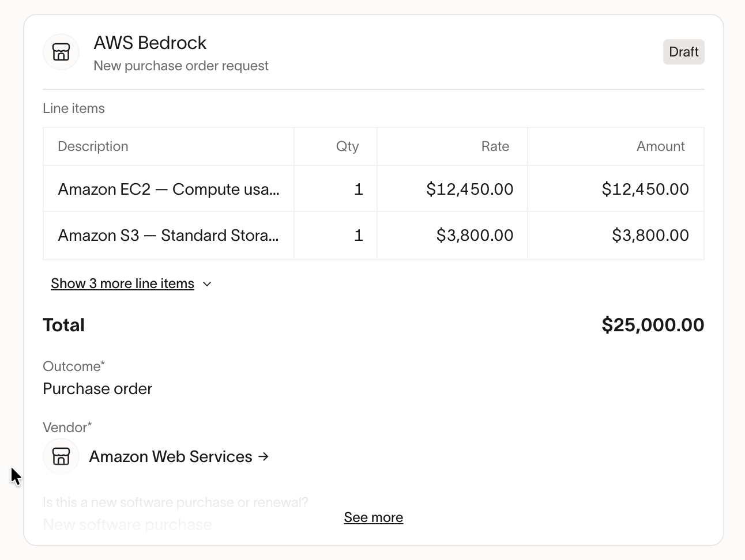Click the See more link

point(374,517)
